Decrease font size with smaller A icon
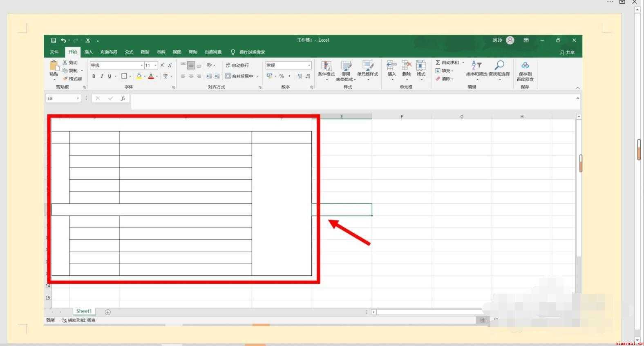644x346 pixels. coord(170,65)
